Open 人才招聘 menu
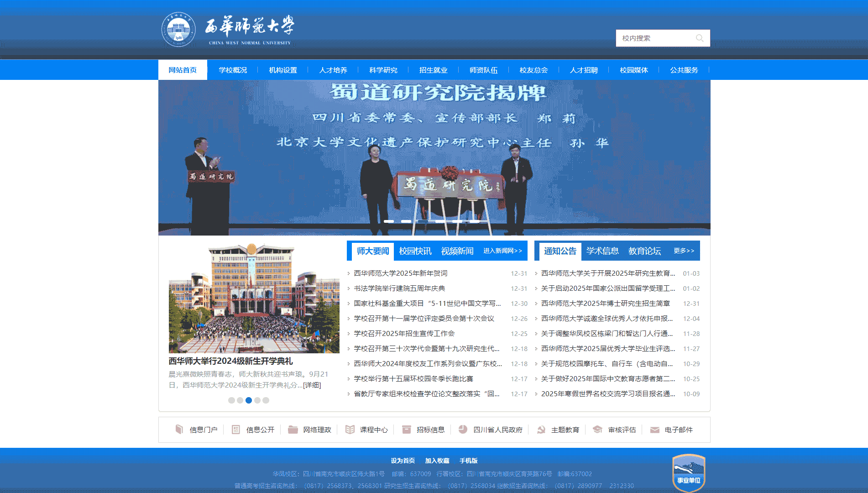The width and height of the screenshot is (868, 493). 584,70
